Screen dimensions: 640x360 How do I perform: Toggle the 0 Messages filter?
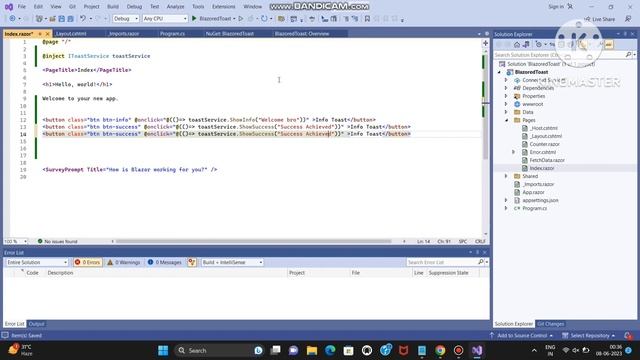click(164, 262)
